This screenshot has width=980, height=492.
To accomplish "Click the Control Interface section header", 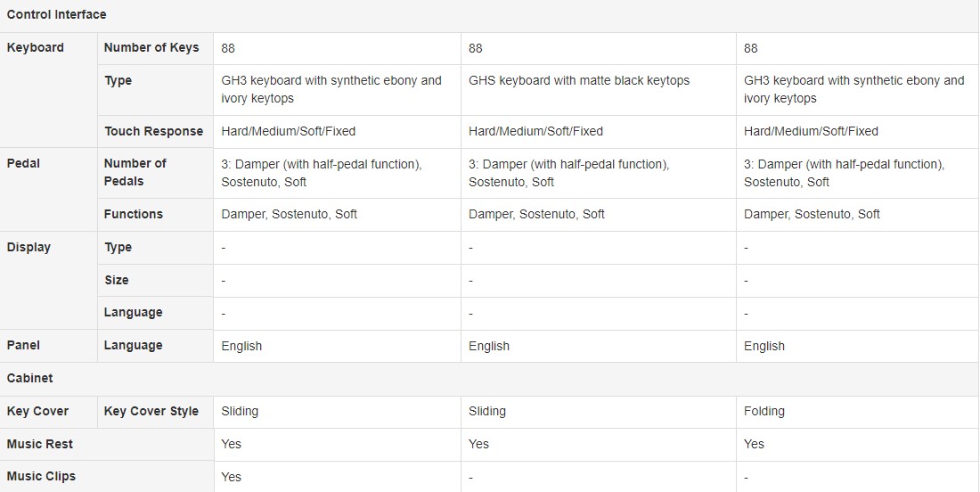I will 56,13.
